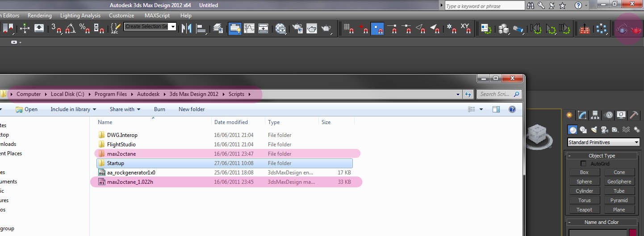Click Snaps to Grid Points toggle icon
This screenshot has height=236, width=644.
click(349, 28)
